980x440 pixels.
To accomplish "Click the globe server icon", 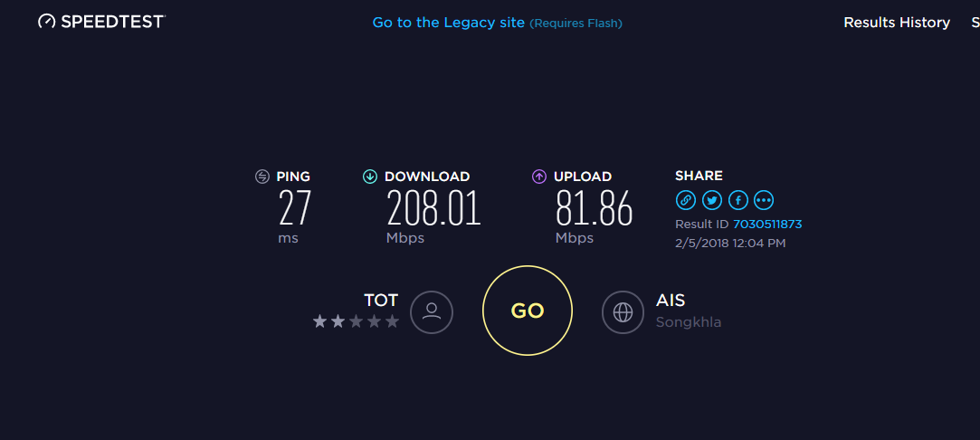I will 623,311.
